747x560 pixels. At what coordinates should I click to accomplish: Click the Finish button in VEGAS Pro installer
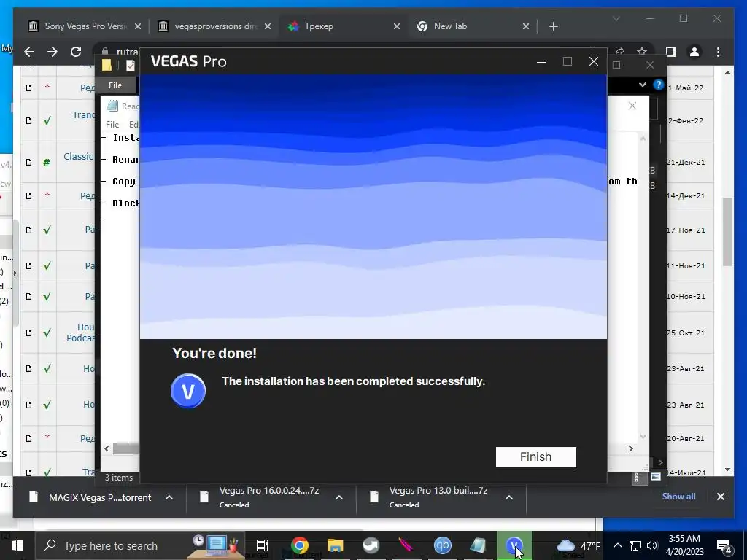pos(536,457)
